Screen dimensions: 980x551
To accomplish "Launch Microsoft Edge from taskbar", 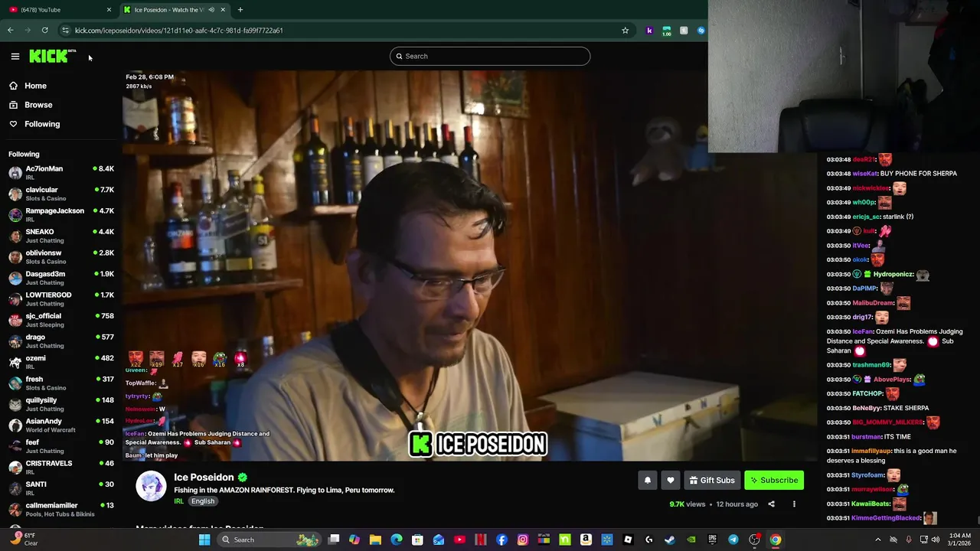I will [397, 540].
